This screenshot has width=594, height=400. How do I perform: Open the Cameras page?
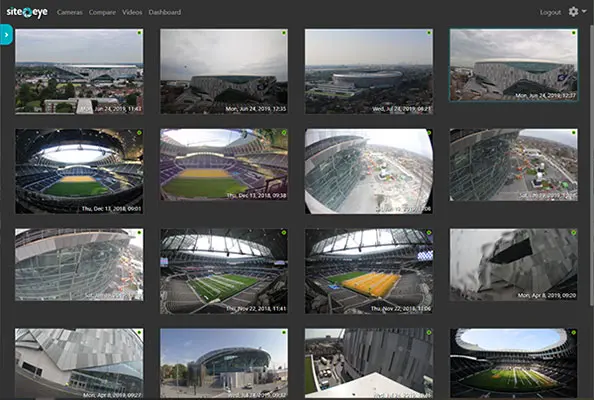click(x=70, y=12)
